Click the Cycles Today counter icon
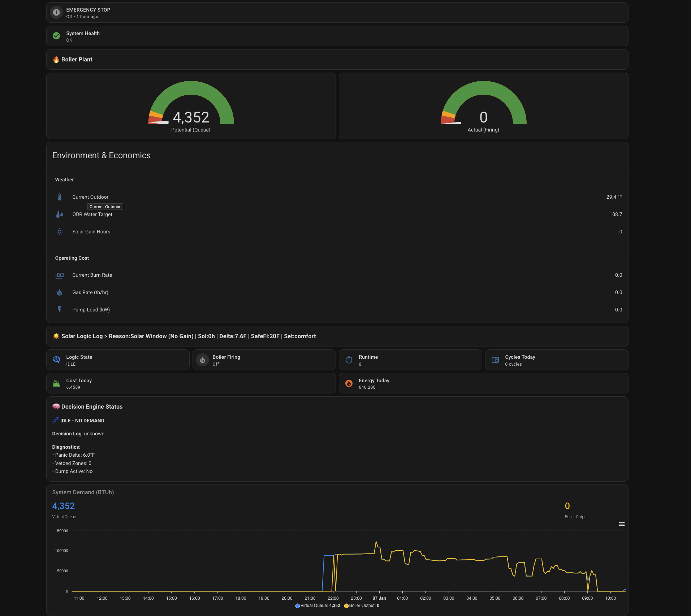 [495, 359]
